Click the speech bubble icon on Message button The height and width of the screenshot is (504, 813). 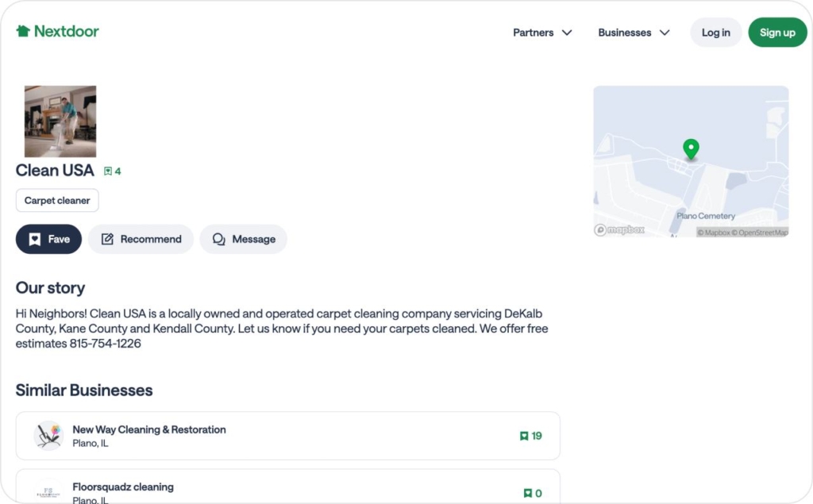(x=218, y=239)
